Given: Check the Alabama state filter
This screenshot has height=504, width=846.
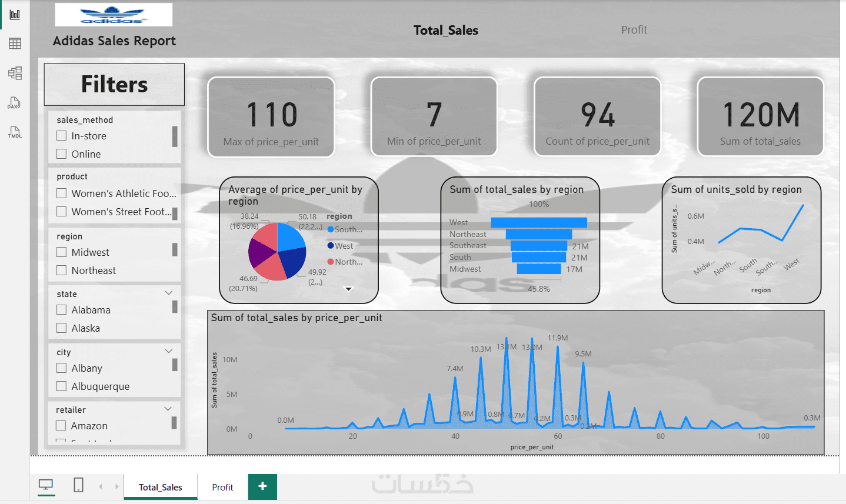Looking at the screenshot, I should tap(61, 310).
